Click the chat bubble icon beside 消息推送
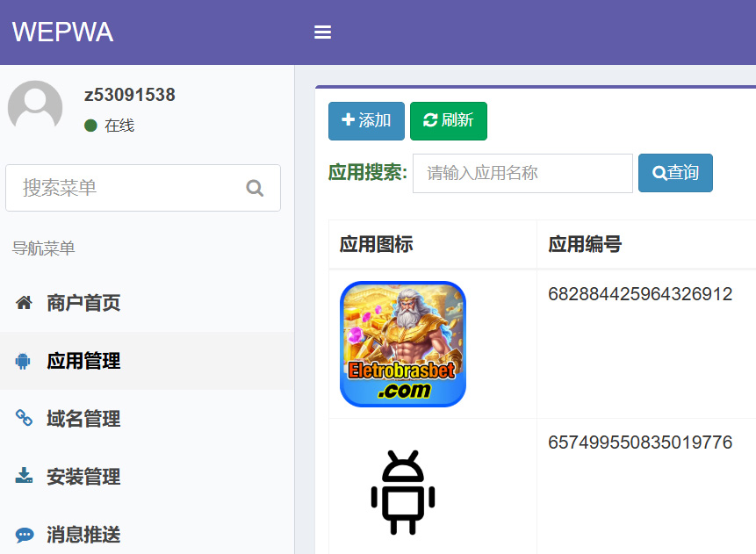The width and height of the screenshot is (756, 554). tap(24, 535)
